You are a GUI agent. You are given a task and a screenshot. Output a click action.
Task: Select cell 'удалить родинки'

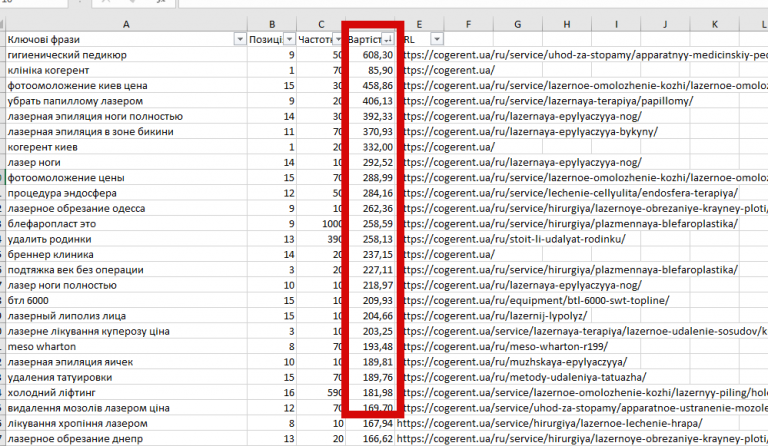pyautogui.click(x=126, y=239)
